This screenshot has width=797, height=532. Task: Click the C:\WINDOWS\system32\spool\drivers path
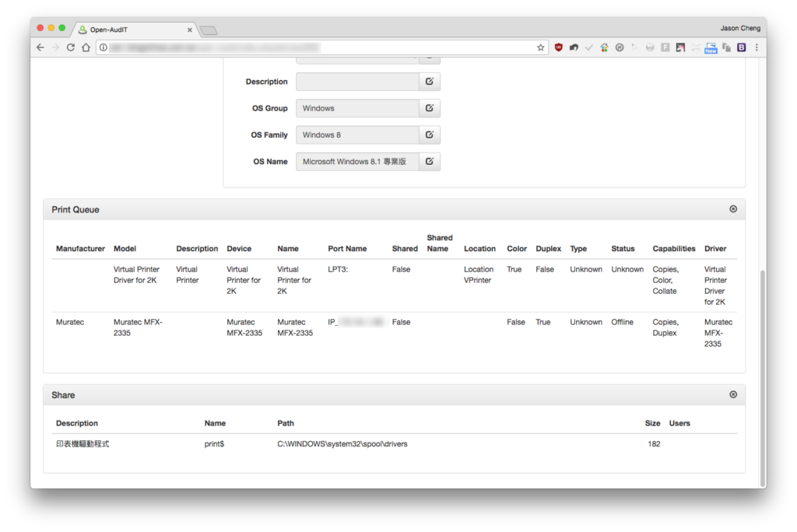coord(342,443)
